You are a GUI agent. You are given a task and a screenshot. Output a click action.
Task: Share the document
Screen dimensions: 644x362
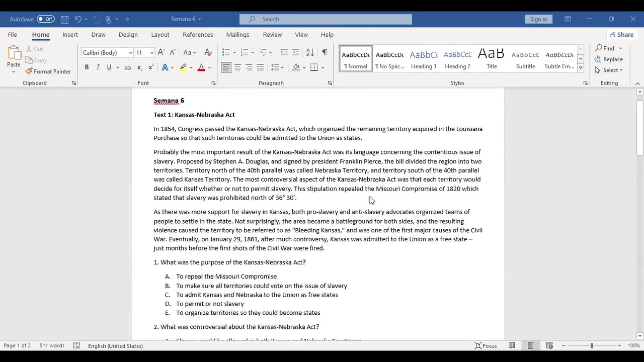click(621, 35)
